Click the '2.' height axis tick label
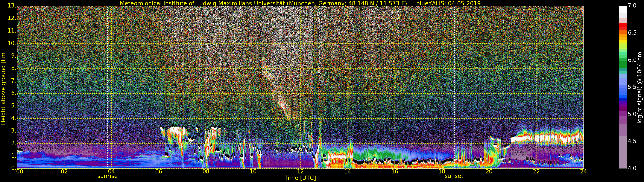The width and height of the screenshot is (644, 182). [x=14, y=143]
